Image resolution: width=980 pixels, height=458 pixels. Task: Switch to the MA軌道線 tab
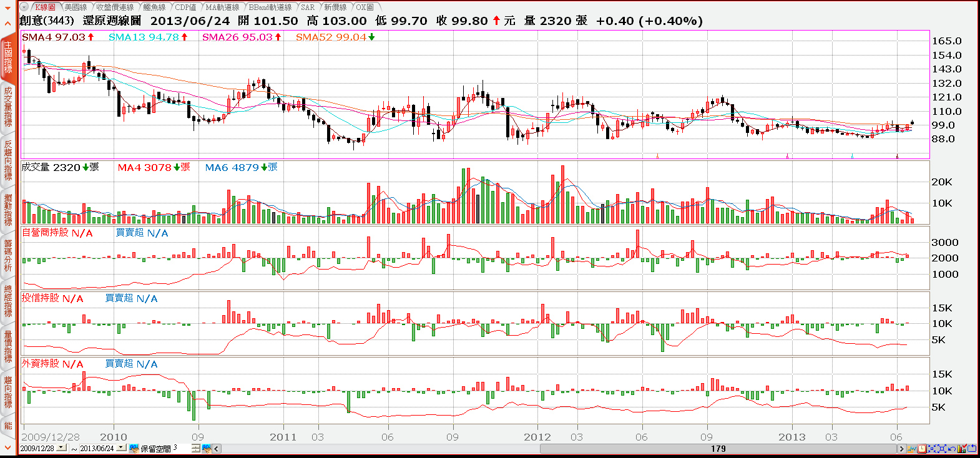[222, 7]
